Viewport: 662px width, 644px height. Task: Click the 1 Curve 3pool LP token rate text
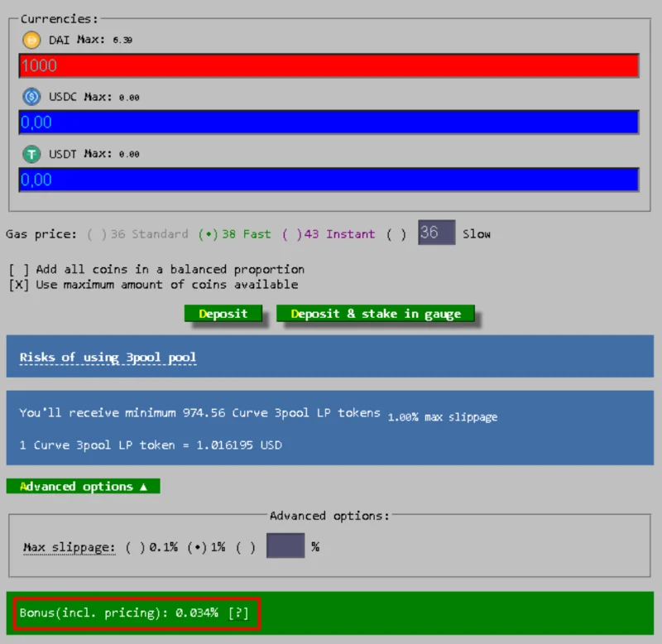pyautogui.click(x=151, y=445)
